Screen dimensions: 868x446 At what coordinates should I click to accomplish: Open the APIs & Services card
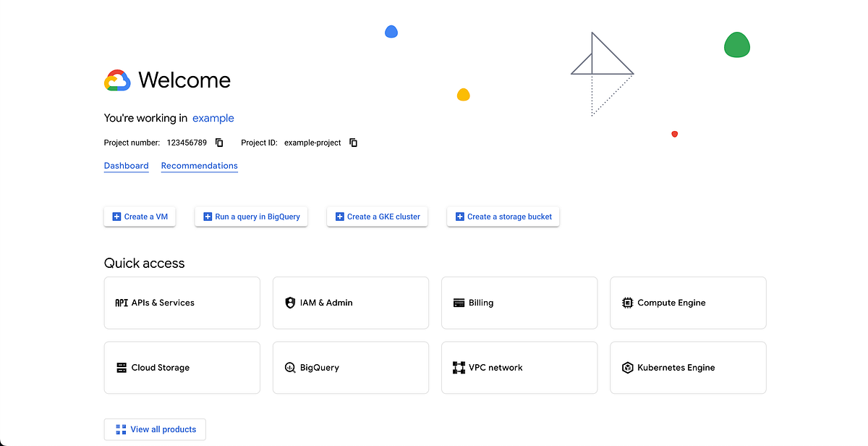coord(182,303)
